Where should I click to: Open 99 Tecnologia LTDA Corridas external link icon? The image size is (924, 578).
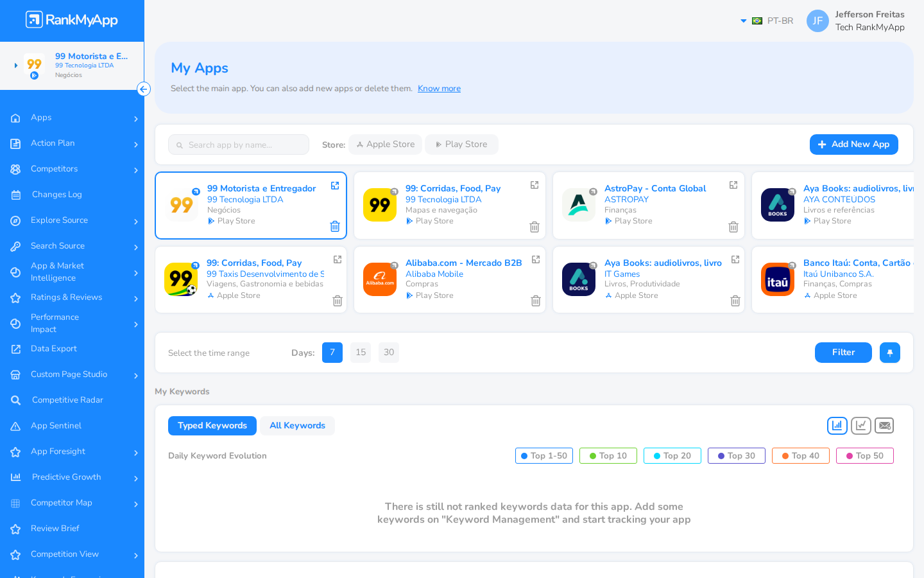535,185
